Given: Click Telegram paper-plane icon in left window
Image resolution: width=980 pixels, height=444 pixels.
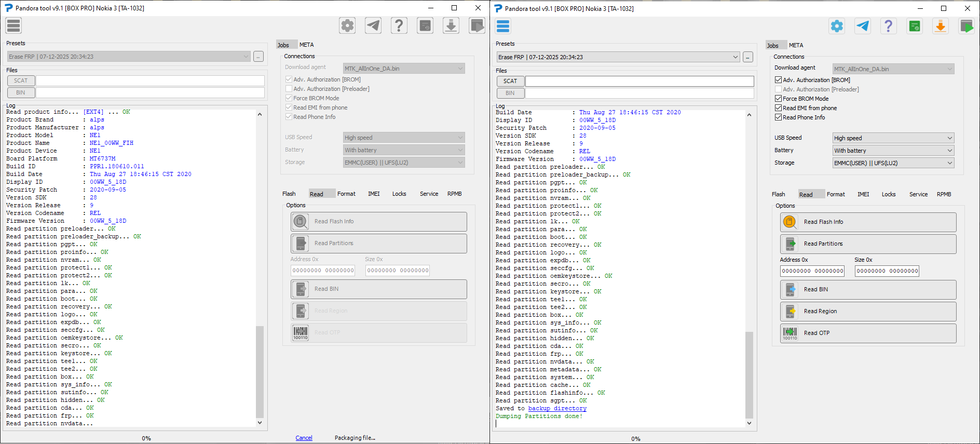Looking at the screenshot, I should [x=373, y=25].
